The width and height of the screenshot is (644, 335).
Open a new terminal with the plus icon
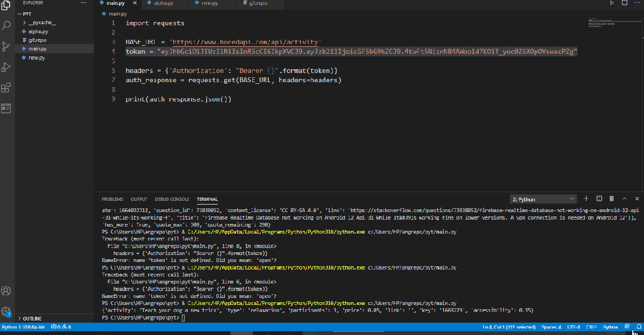point(586,198)
